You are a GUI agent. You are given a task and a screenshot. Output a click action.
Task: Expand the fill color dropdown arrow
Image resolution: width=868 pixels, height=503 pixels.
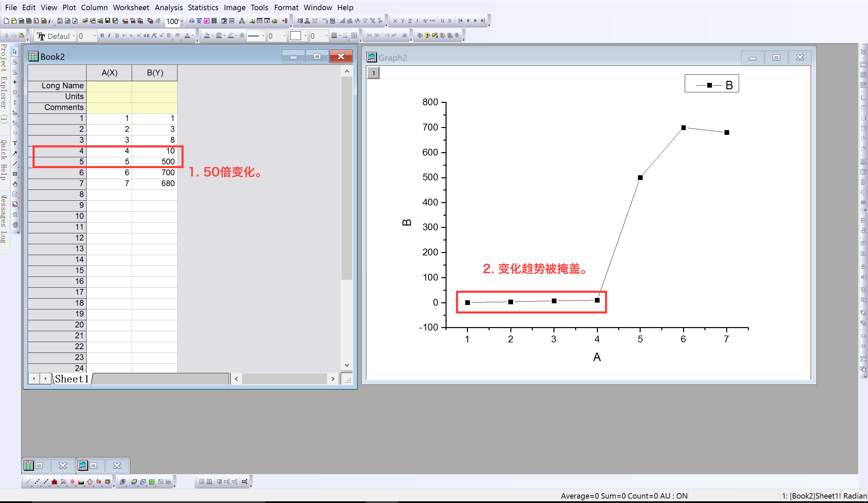click(212, 36)
